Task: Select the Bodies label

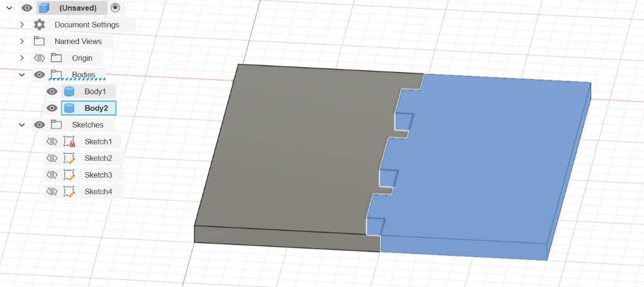Action: coord(84,75)
